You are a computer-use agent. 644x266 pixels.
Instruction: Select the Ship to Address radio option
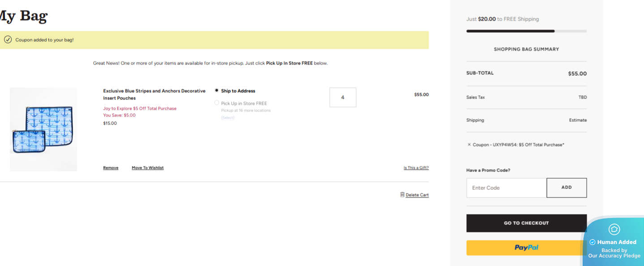pos(217,90)
